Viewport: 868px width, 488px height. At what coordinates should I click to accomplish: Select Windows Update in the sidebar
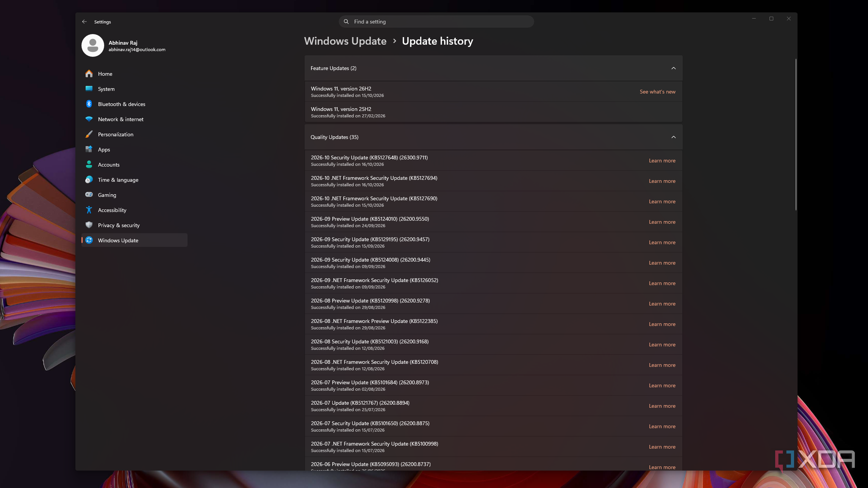(135, 240)
